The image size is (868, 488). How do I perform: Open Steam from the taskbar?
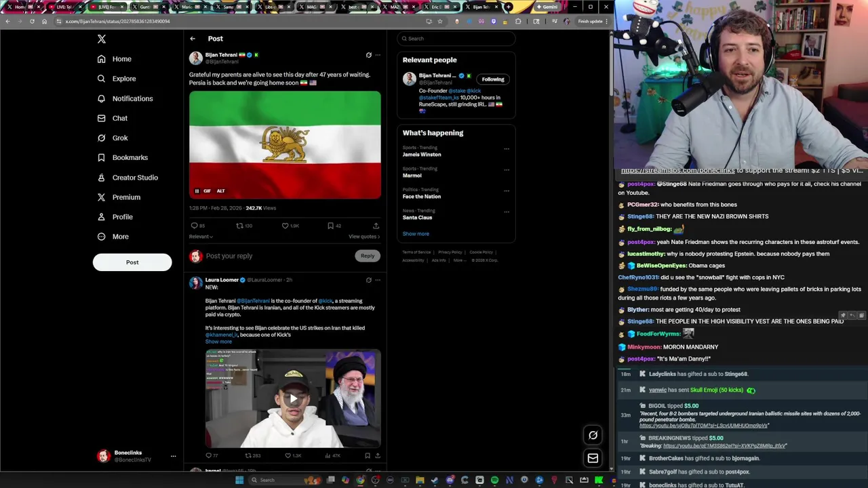(435, 480)
